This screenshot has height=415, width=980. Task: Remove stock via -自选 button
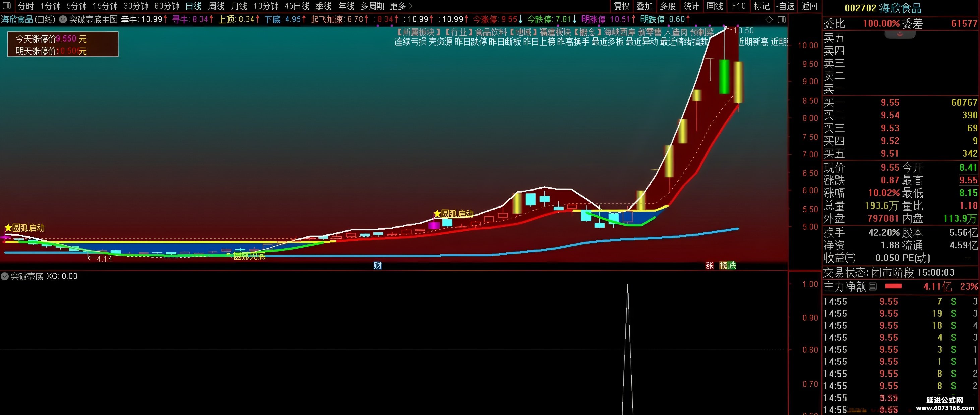(785, 6)
